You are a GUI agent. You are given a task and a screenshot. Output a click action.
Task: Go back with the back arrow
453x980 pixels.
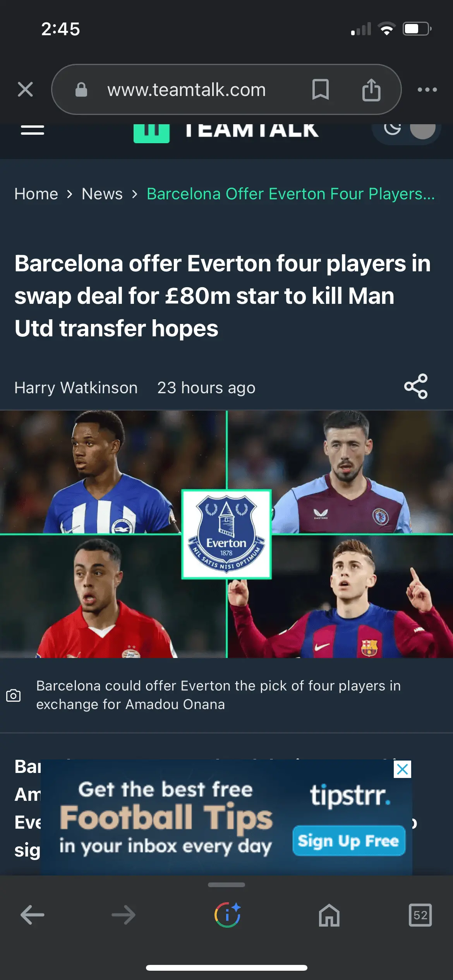tap(33, 915)
